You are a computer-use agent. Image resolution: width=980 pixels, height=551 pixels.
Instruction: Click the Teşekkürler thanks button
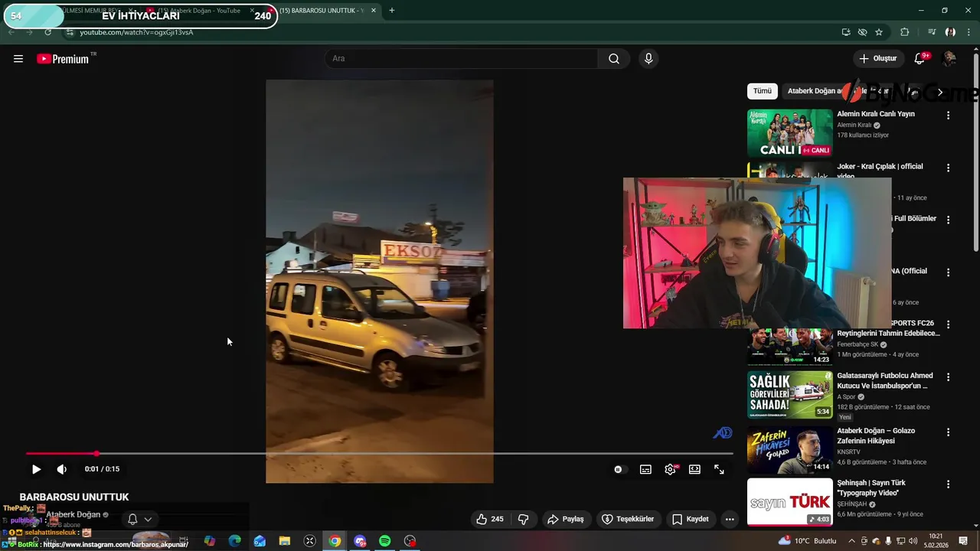pos(628,519)
